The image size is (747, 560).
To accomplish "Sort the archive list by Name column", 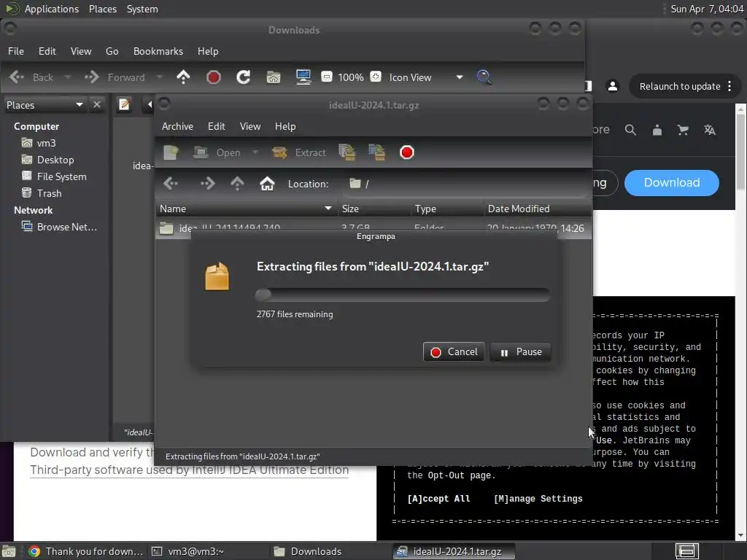I will (245, 209).
